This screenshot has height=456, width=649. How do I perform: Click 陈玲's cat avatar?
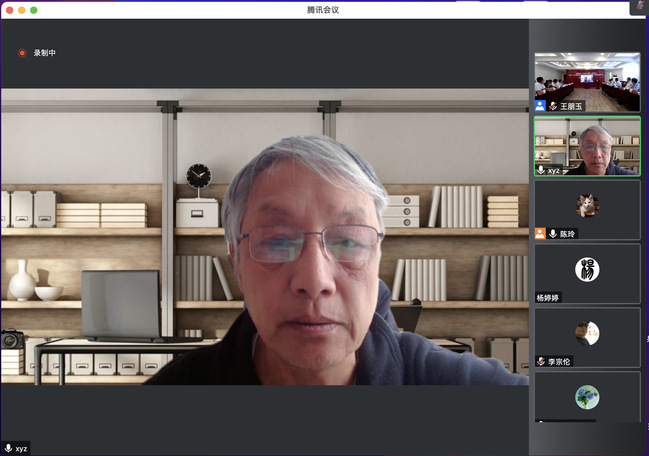(x=587, y=205)
